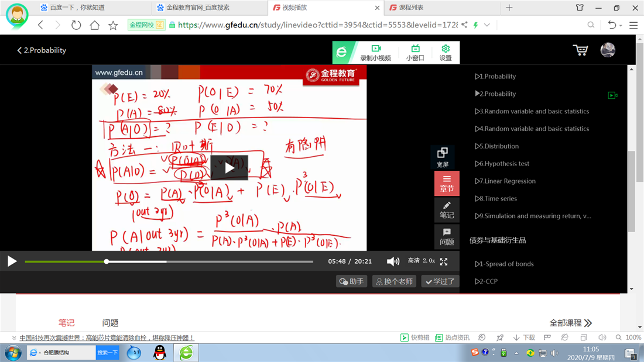Open chapter 7.Linear Regression
644x362 pixels.
(x=505, y=181)
